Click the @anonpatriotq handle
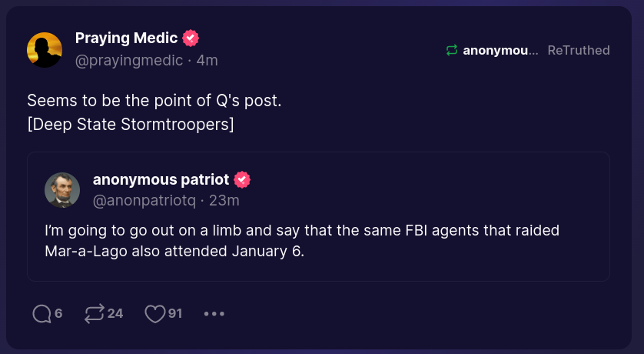 tap(144, 201)
